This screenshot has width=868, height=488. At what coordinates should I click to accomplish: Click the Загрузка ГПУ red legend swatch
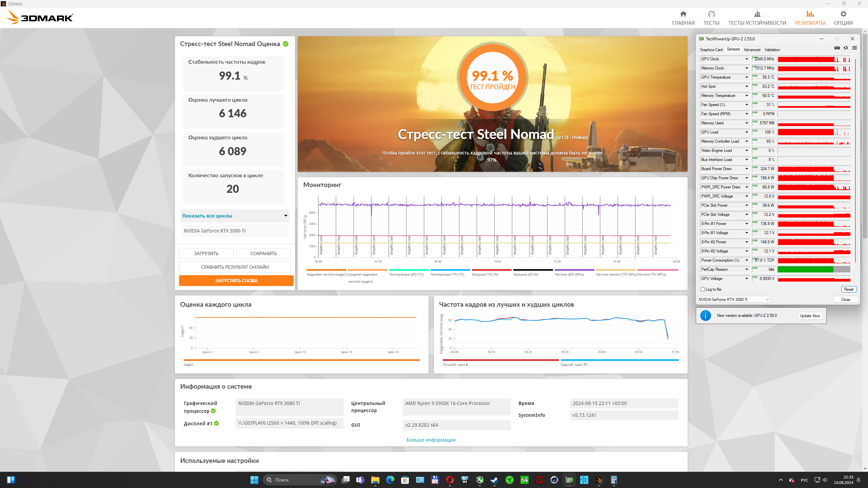(491, 270)
